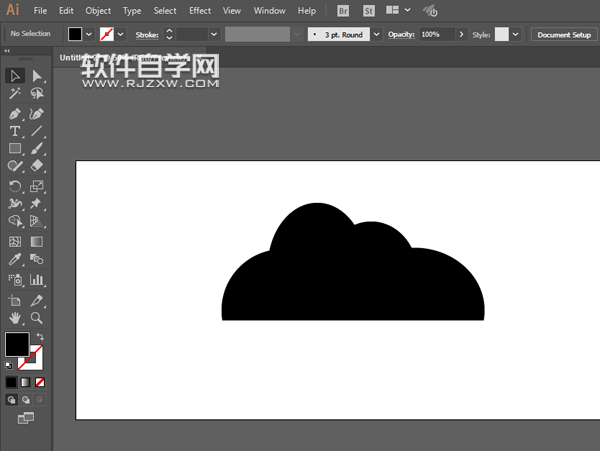The height and width of the screenshot is (451, 600).
Task: Open Adobe Bridge with the Br button
Action: [343, 11]
